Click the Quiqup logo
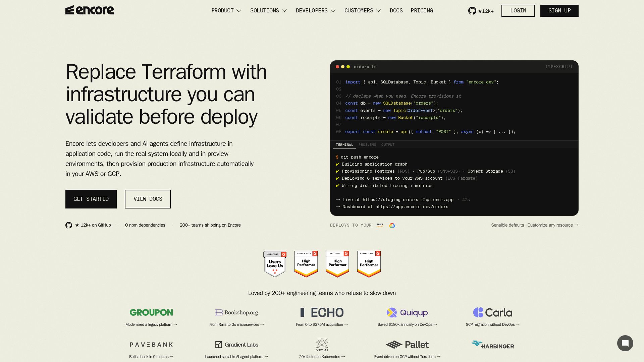 pos(407,312)
